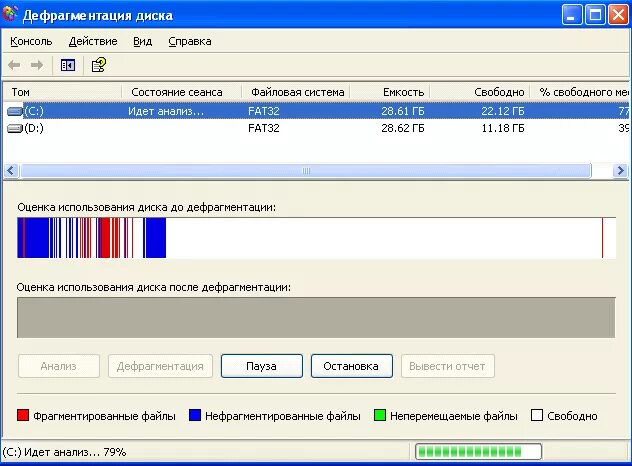The height and width of the screenshot is (466, 632).
Task: Click the Дефрагментация button
Action: 160,366
